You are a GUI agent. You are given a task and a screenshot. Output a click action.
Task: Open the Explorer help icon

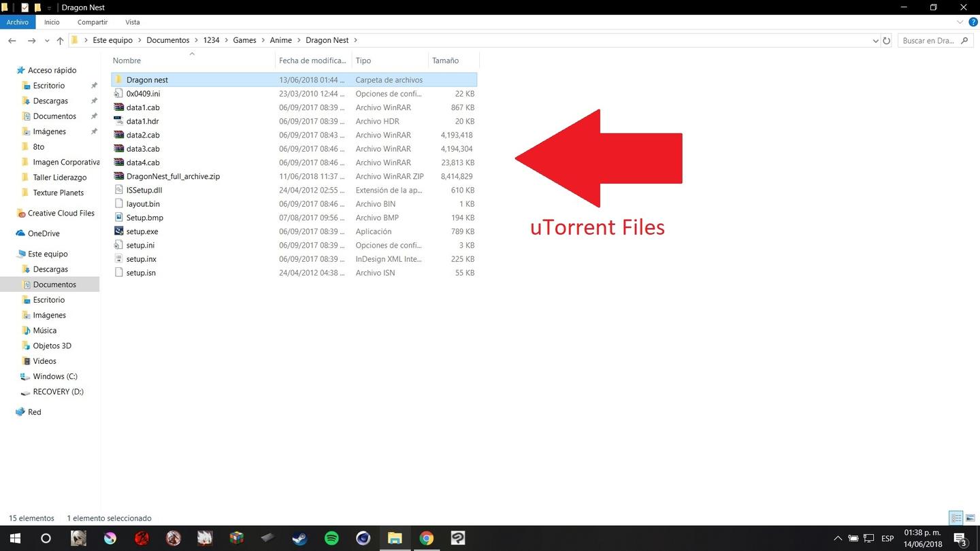coord(973,22)
